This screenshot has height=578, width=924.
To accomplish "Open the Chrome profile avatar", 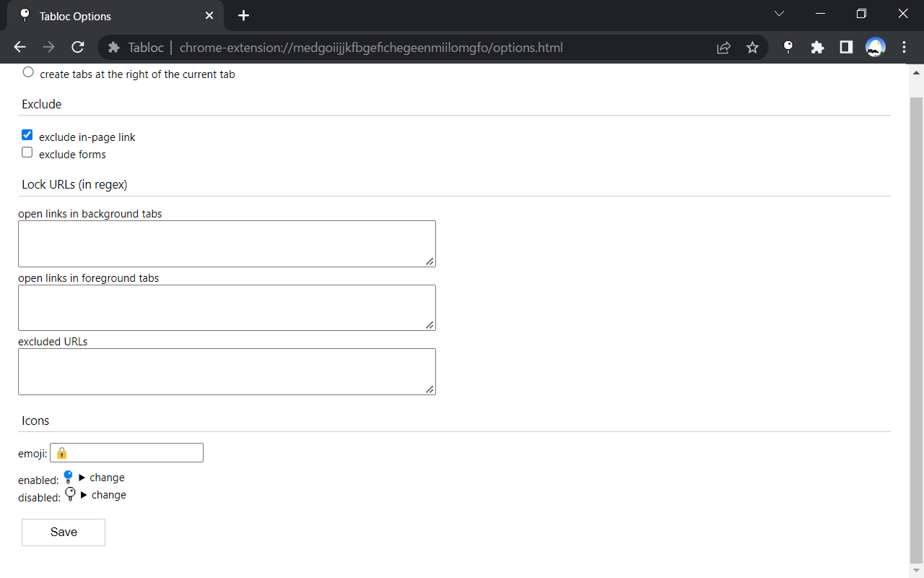I will click(x=876, y=48).
